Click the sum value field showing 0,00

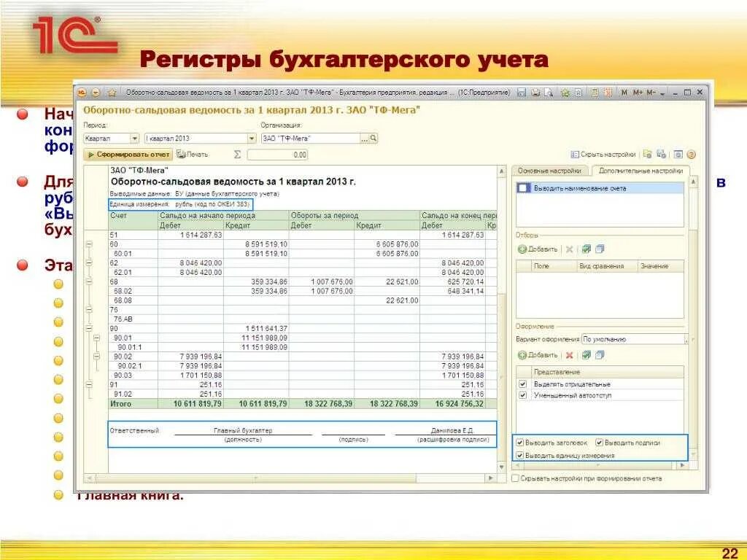coord(278,155)
